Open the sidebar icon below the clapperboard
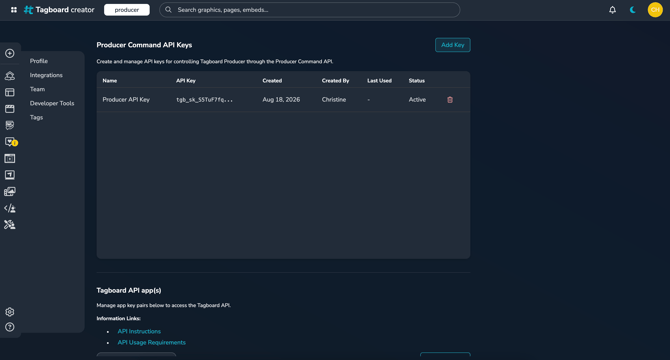Screen dimensions: 670x360 click(x=9, y=125)
